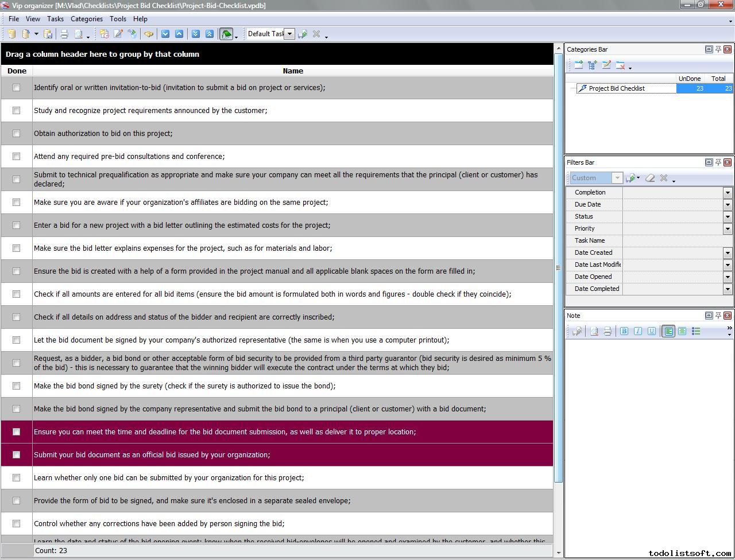Screen dimensions: 735x560
Task: Pin the Categories Bar panel
Action: [718, 49]
